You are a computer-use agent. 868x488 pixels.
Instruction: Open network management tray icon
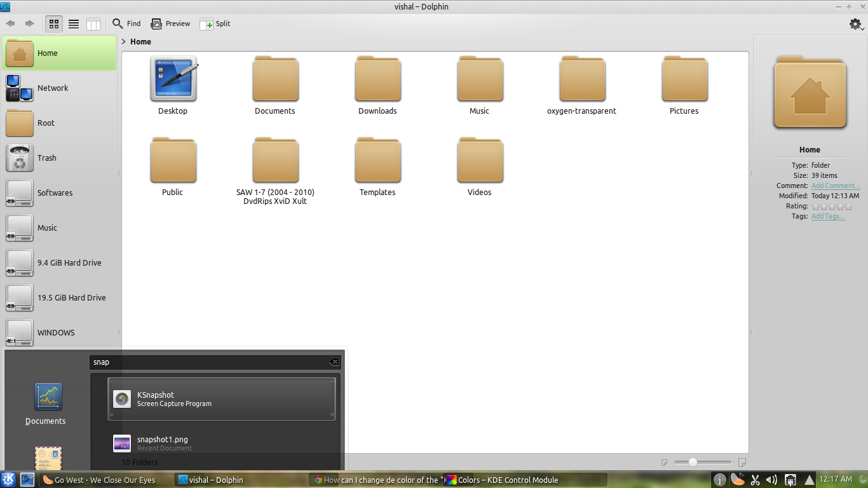[x=790, y=480]
